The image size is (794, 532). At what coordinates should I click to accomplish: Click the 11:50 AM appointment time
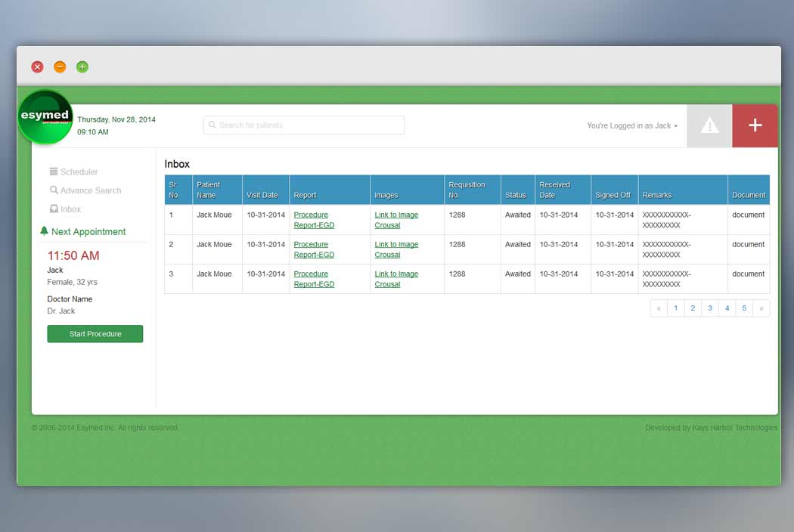[73, 255]
